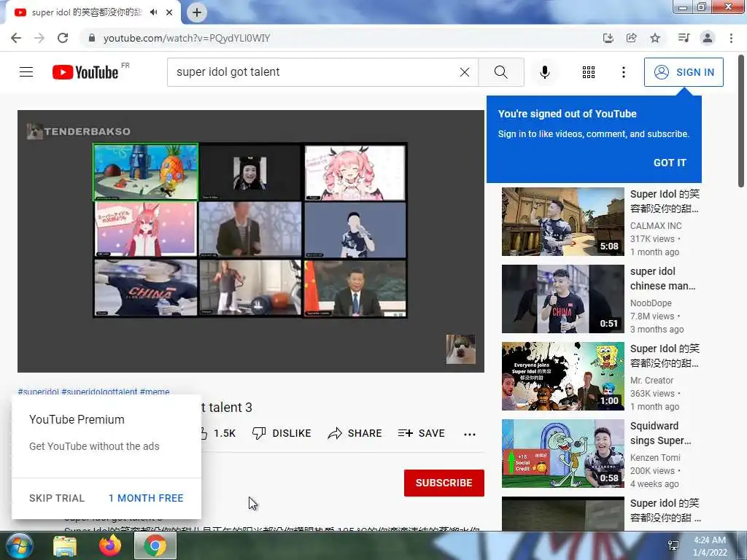747x560 pixels.
Task: Open the 'Squidward sings Super...' title
Action: pyautogui.click(x=660, y=433)
